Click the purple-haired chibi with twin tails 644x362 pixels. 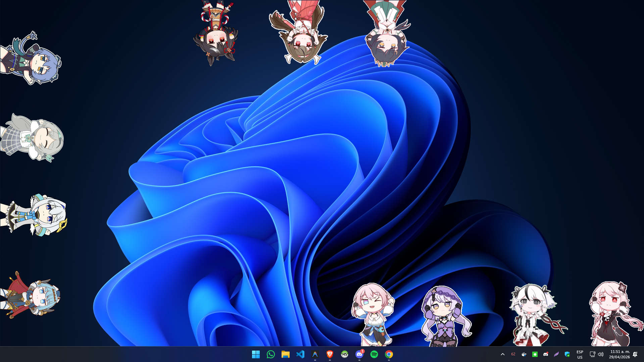tap(446, 316)
